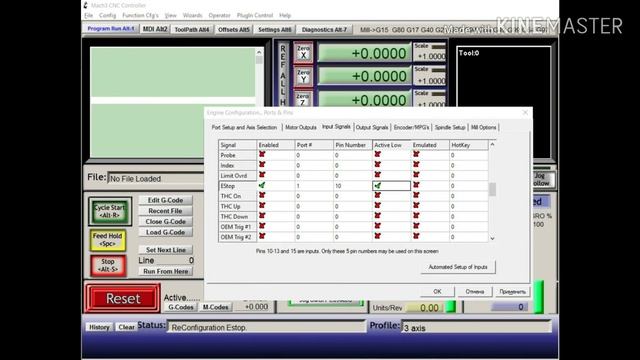This screenshot has height=360, width=640.
Task: Select the EStop HotKey cell
Action: pyautogui.click(x=469, y=186)
